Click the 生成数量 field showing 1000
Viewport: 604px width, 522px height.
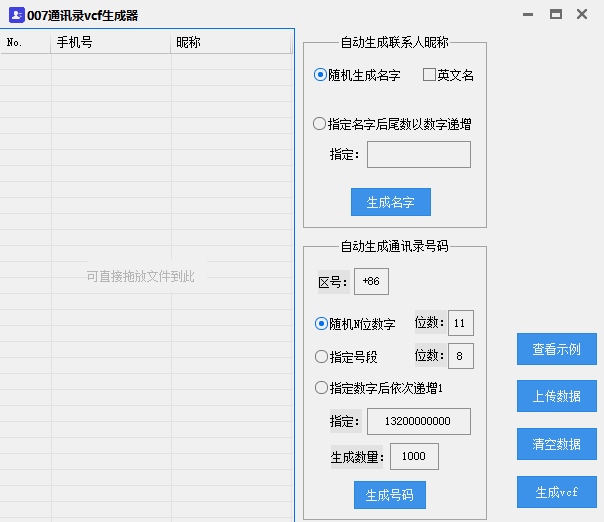tap(414, 457)
